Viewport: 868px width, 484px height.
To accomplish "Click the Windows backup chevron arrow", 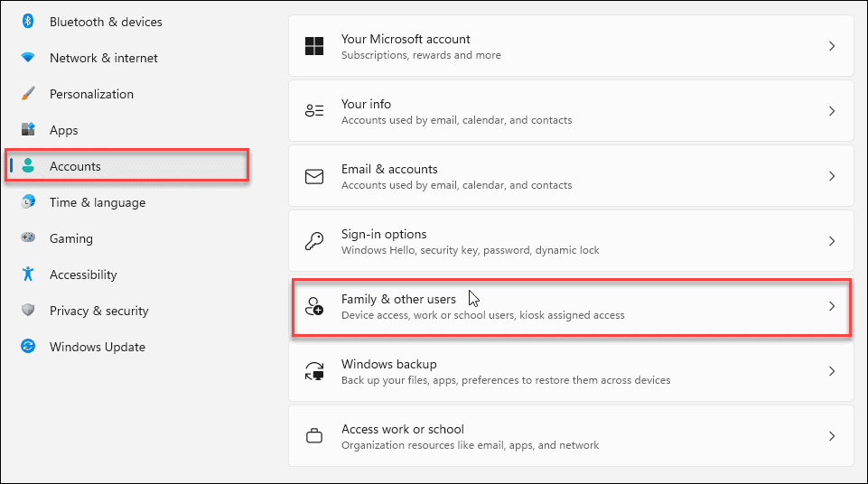I will [832, 371].
